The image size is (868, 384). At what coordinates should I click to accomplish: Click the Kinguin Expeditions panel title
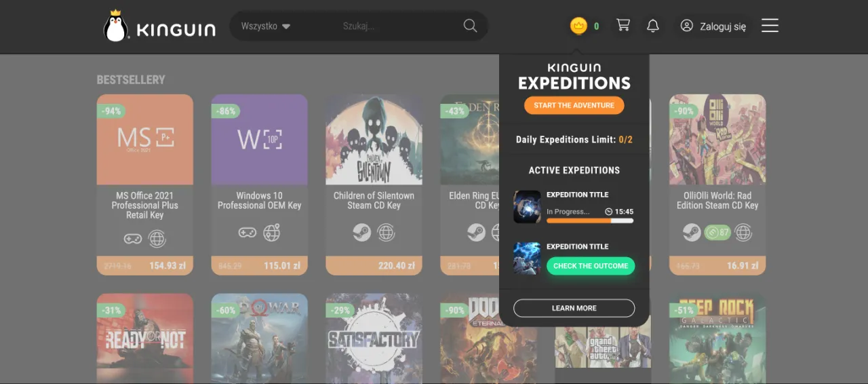[574, 77]
